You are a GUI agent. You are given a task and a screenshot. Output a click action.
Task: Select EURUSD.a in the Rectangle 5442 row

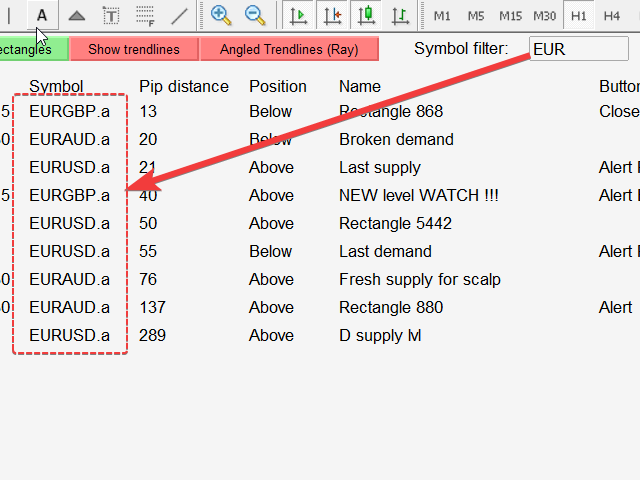[69, 223]
